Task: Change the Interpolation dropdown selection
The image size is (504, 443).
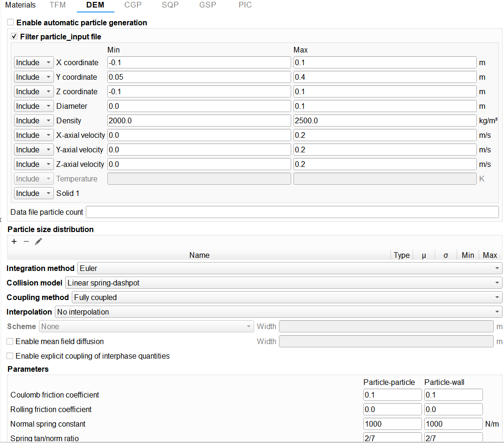Action: pyautogui.click(x=278, y=312)
